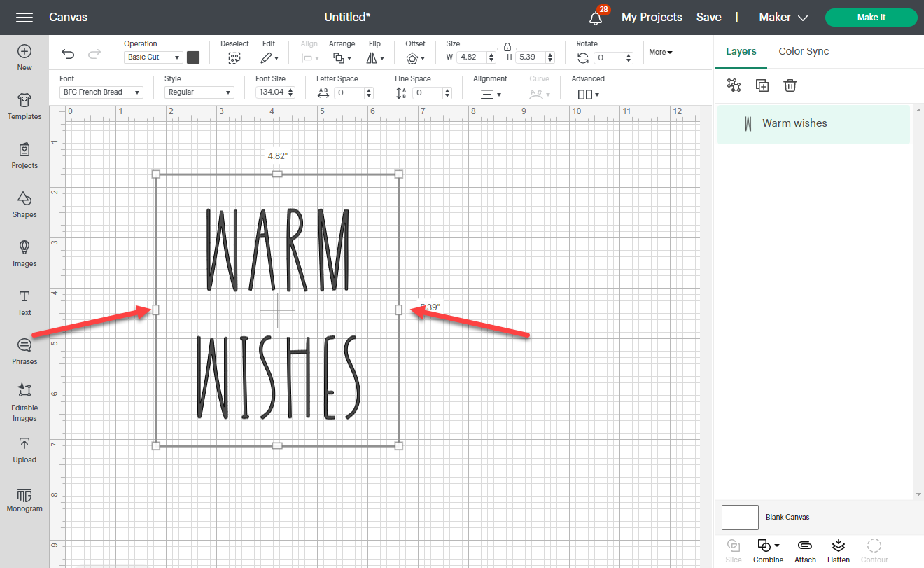This screenshot has height=568, width=924.
Task: Click the Make It button
Action: click(871, 17)
